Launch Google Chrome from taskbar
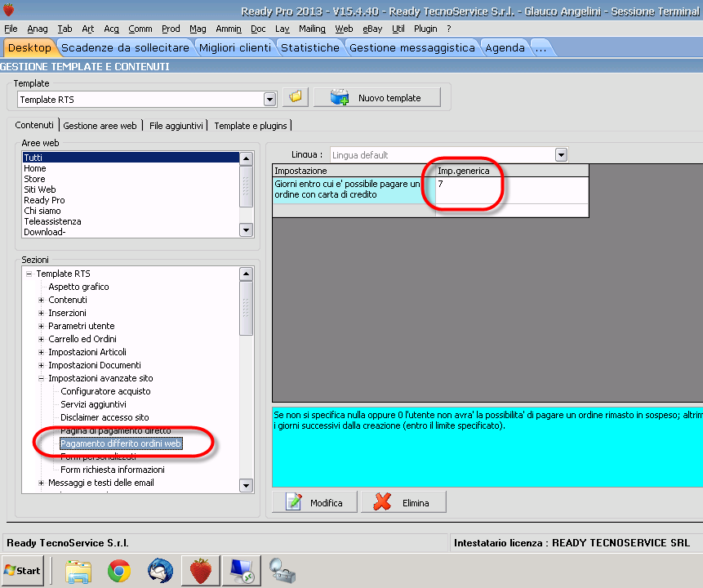Image resolution: width=703 pixels, height=588 pixels. (119, 571)
